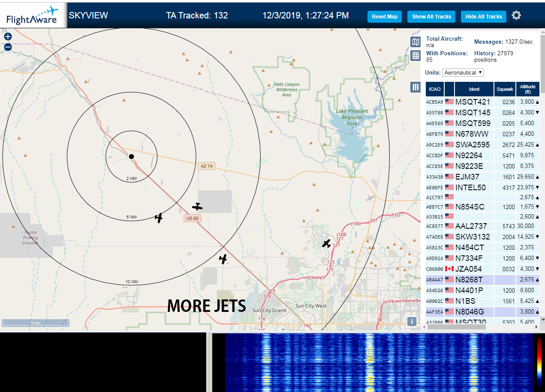
Task: Click the TA Tracked: 132 header text
Action: (x=197, y=15)
